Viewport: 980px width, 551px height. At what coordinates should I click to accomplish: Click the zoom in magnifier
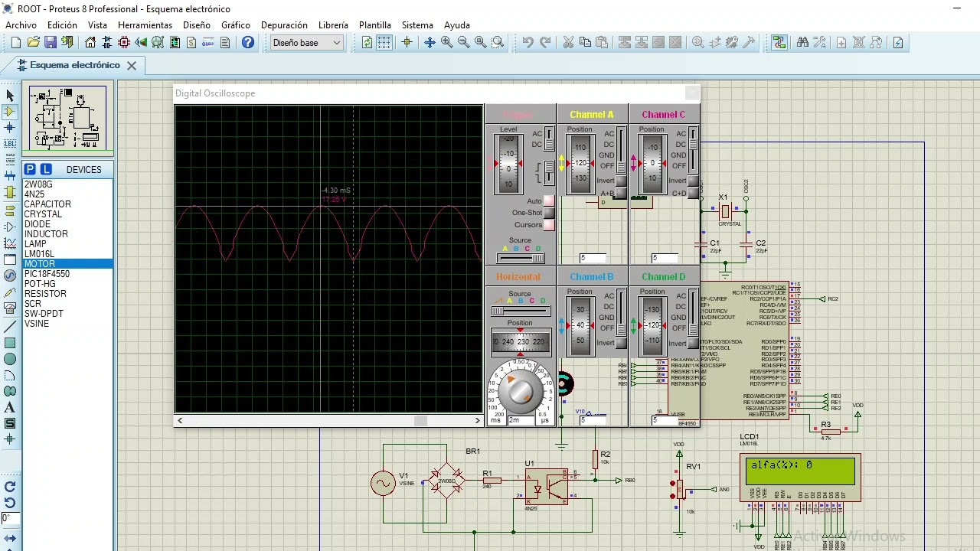click(446, 43)
